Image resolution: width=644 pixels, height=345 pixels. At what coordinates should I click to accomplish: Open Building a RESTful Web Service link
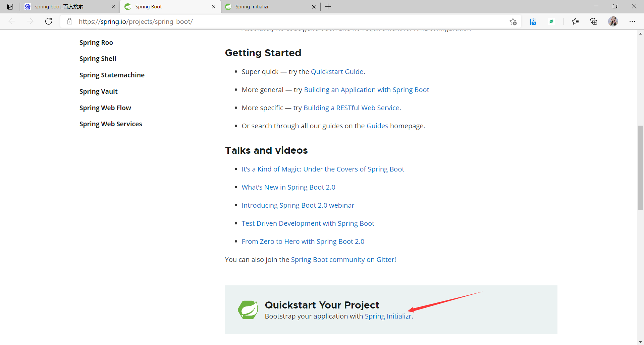(x=352, y=108)
